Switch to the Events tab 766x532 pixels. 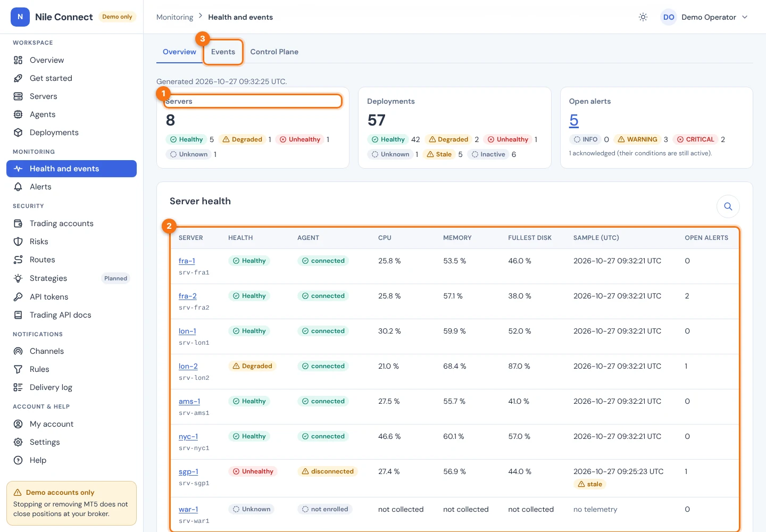223,52
